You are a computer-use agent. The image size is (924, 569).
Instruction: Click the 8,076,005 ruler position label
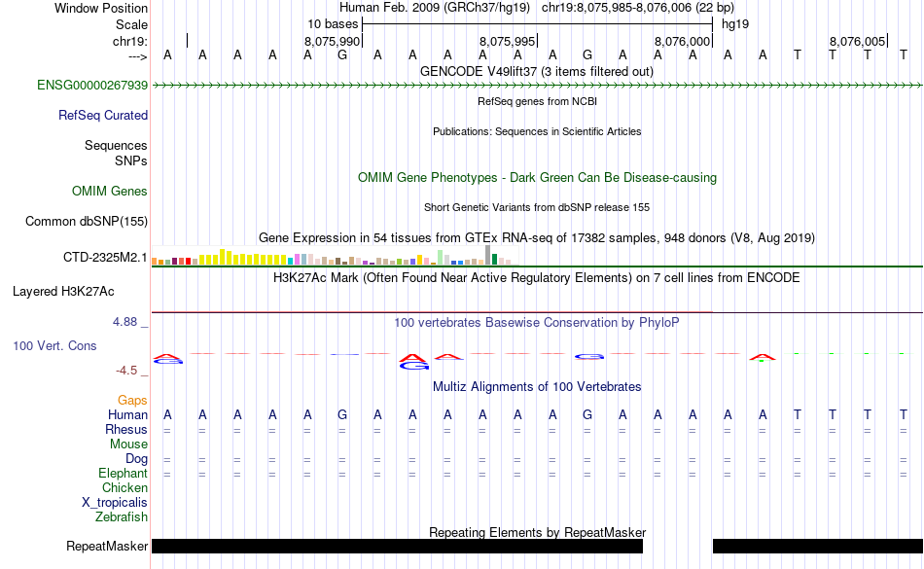click(x=858, y=41)
